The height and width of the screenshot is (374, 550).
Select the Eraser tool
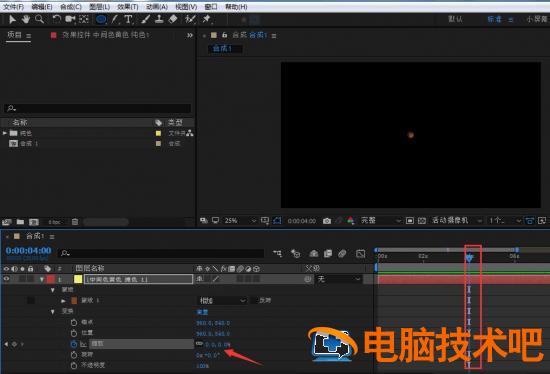coord(173,19)
